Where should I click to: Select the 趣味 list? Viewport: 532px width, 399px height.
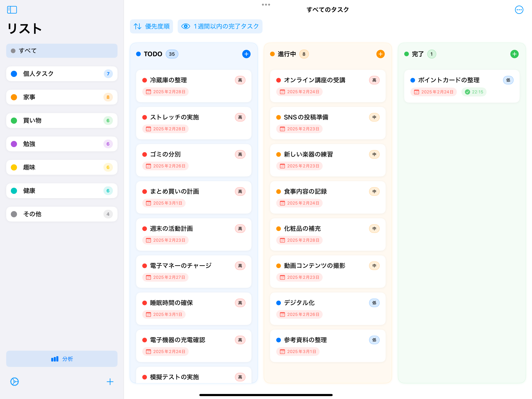pos(62,167)
